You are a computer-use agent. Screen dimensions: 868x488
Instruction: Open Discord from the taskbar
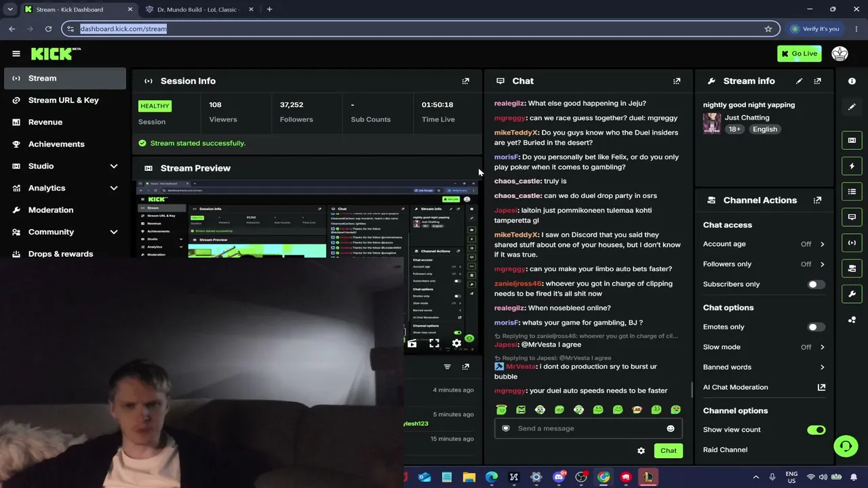(559, 477)
